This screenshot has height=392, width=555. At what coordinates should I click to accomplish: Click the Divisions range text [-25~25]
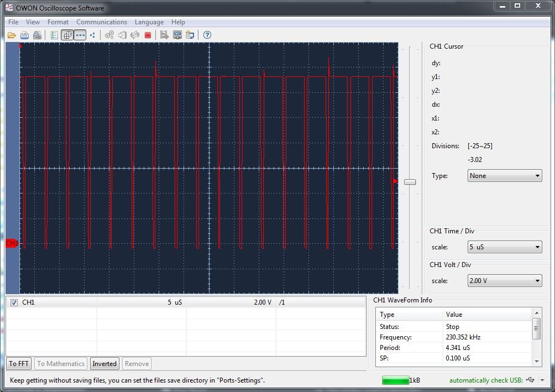pos(480,146)
